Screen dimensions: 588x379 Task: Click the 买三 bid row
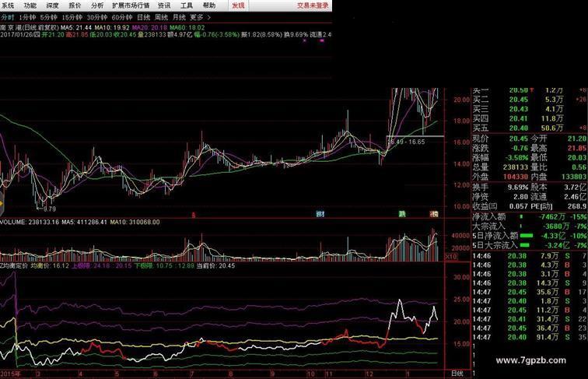[x=529, y=109]
